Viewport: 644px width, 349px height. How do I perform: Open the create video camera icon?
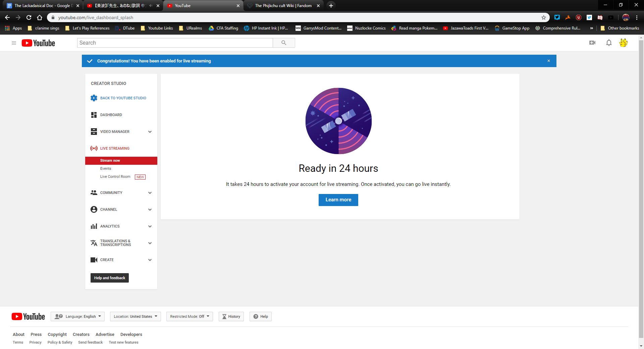[592, 43]
